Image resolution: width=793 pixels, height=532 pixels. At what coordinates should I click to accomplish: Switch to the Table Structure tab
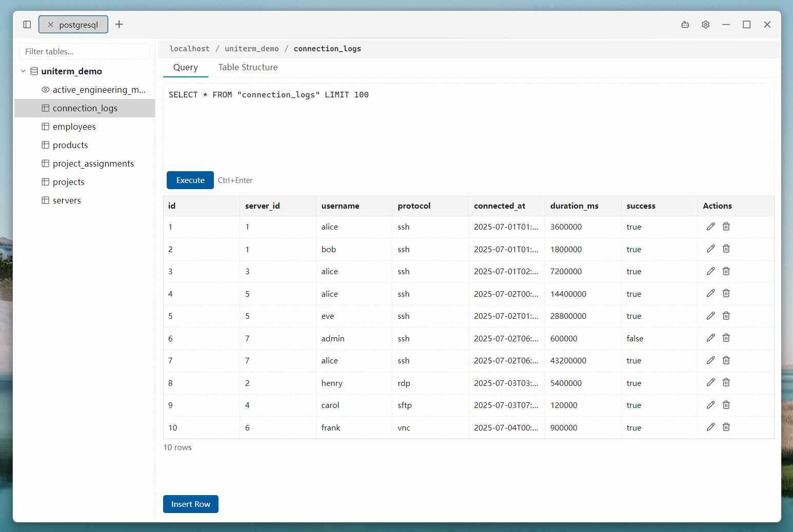point(248,67)
